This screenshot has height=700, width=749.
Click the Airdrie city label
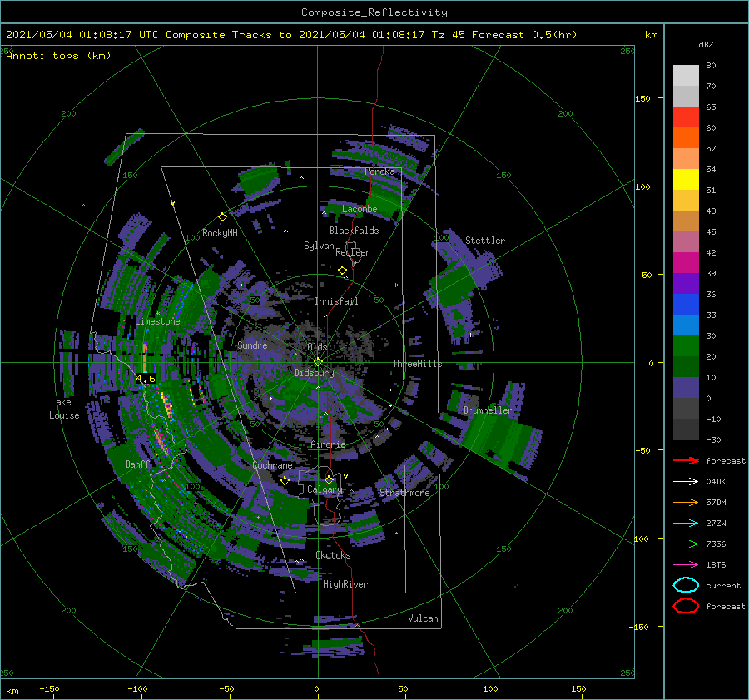coord(328,444)
